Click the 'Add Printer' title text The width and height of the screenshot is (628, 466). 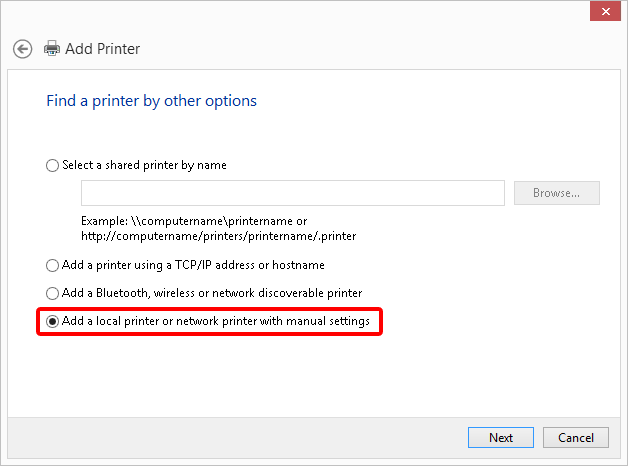(102, 48)
